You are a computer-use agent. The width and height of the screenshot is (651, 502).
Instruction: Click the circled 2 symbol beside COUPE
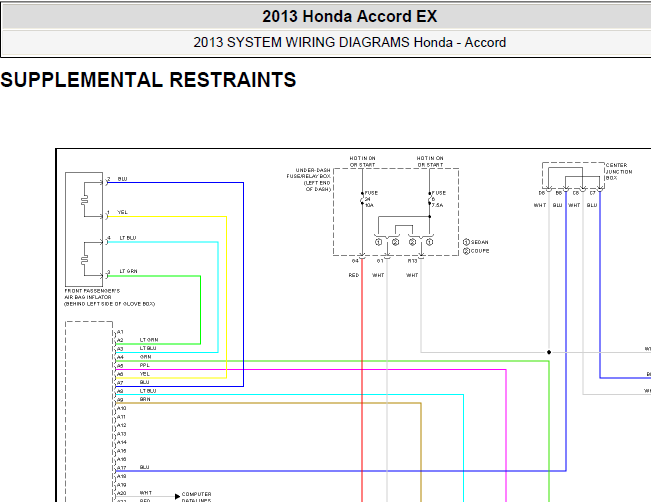tap(466, 251)
